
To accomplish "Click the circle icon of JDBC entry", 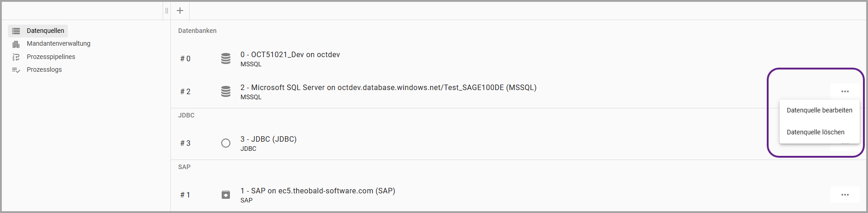I will pyautogui.click(x=226, y=143).
